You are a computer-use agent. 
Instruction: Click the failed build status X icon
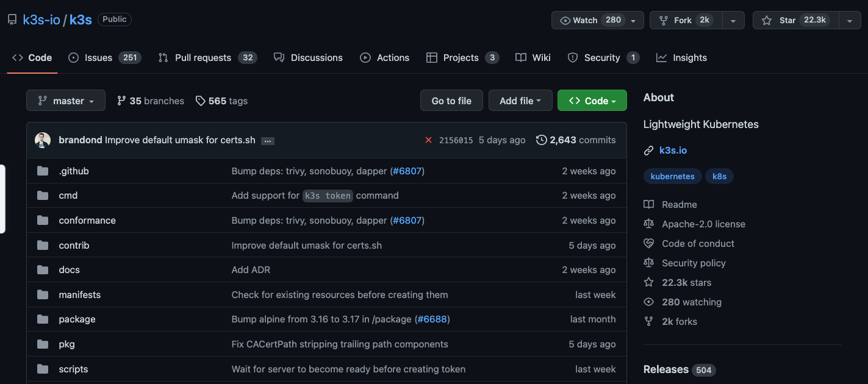tap(428, 140)
